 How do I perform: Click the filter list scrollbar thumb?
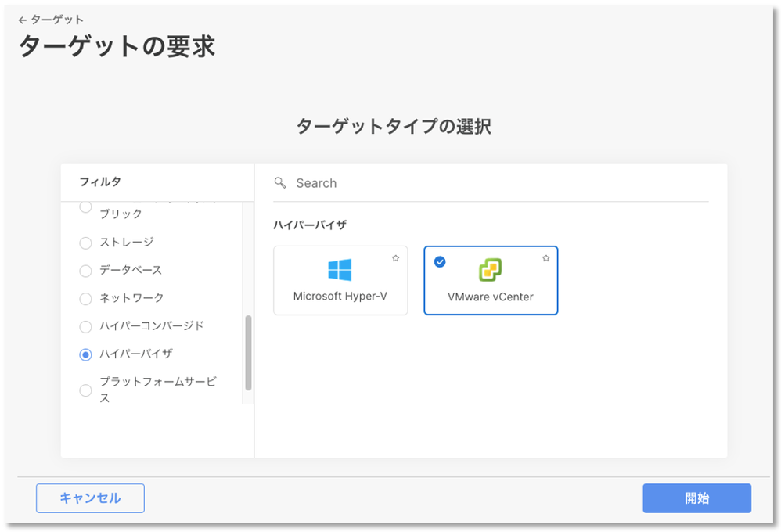(248, 353)
